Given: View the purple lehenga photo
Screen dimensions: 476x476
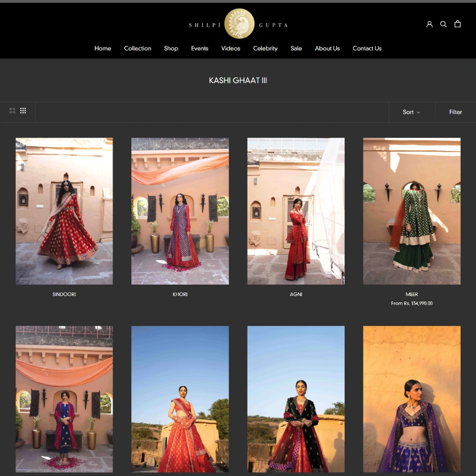Looking at the screenshot, I should (x=412, y=399).
